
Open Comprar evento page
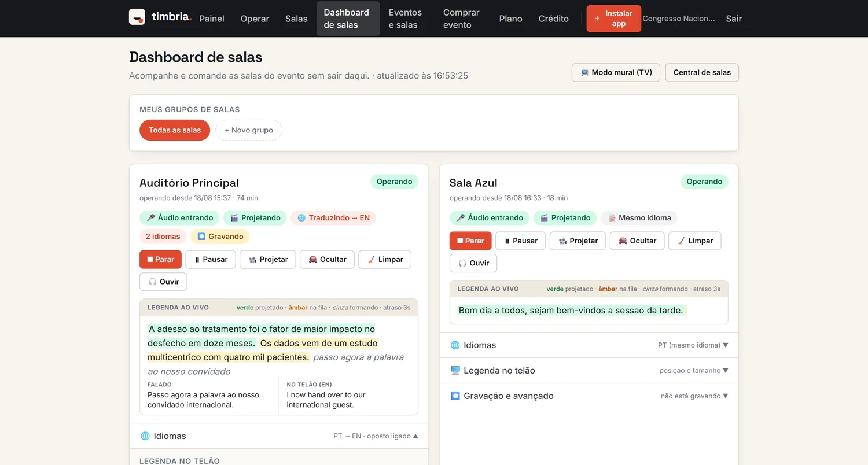461,19
